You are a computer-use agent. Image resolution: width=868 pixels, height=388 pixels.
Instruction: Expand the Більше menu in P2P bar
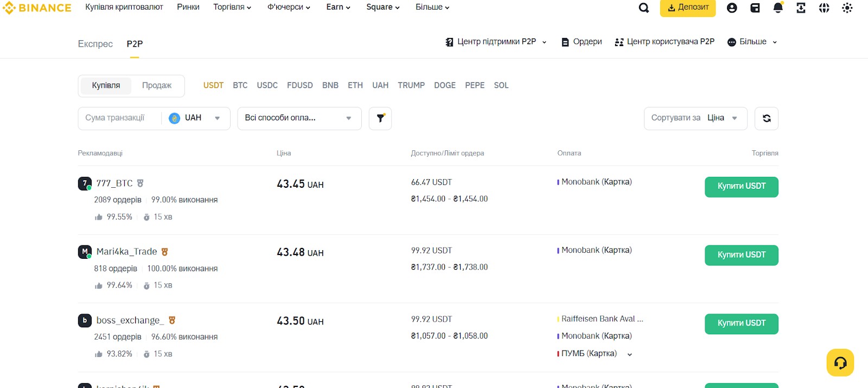752,42
